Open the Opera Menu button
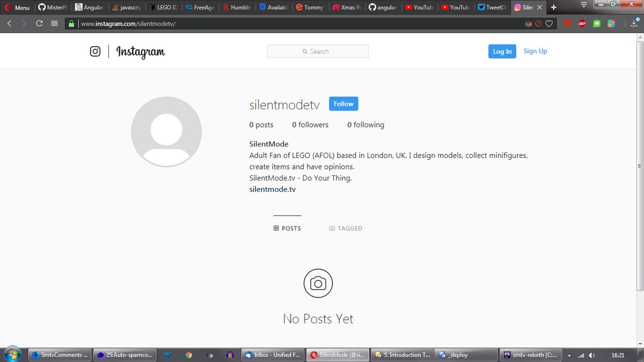 [x=17, y=8]
